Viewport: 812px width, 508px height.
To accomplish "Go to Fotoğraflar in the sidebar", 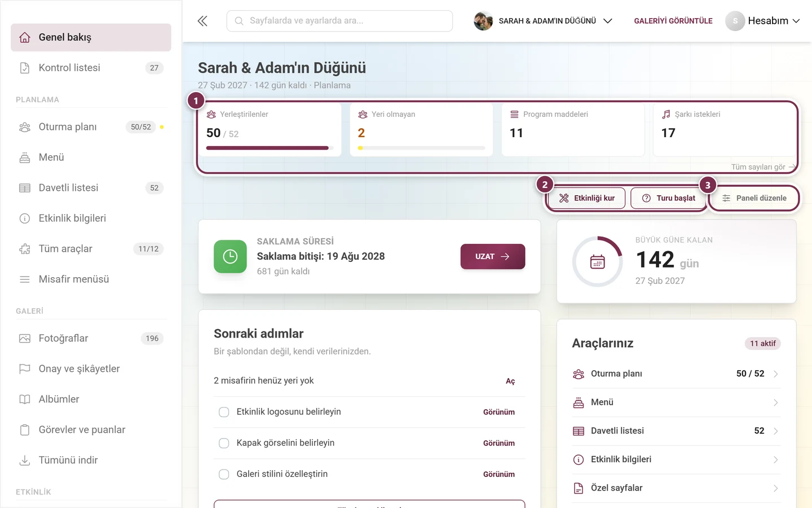I will 91,339.
